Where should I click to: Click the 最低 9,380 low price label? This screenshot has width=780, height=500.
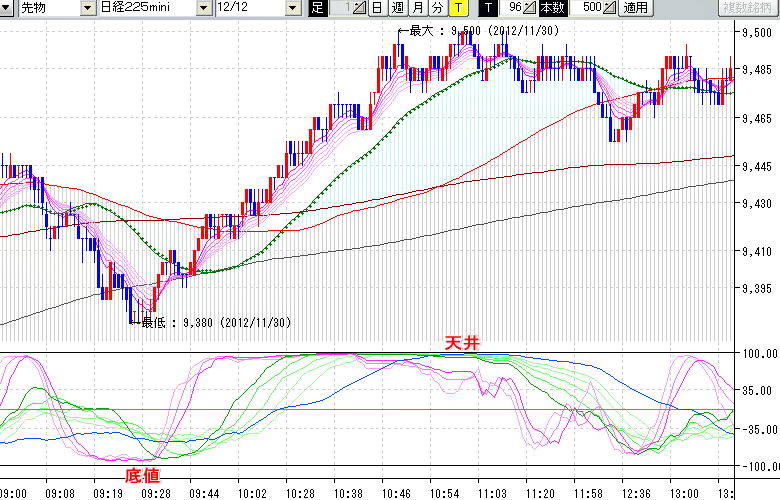[x=215, y=323]
